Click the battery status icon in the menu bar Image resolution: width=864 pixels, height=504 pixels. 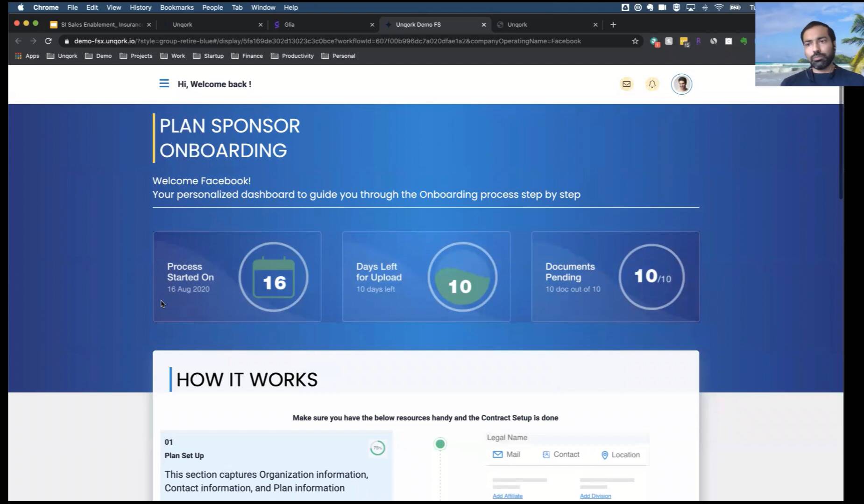(x=735, y=7)
